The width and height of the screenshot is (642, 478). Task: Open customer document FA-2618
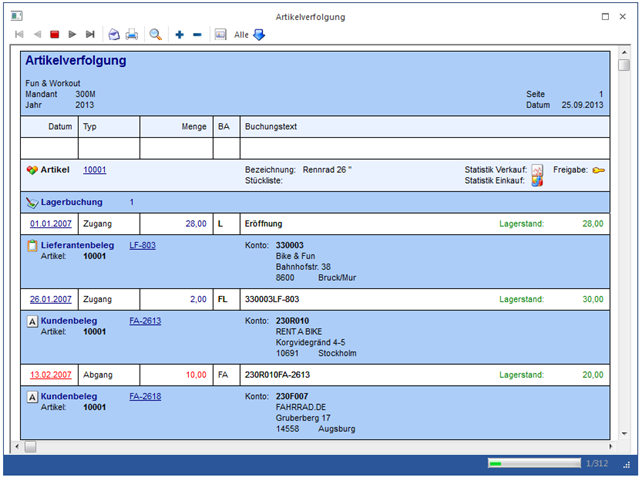(145, 396)
